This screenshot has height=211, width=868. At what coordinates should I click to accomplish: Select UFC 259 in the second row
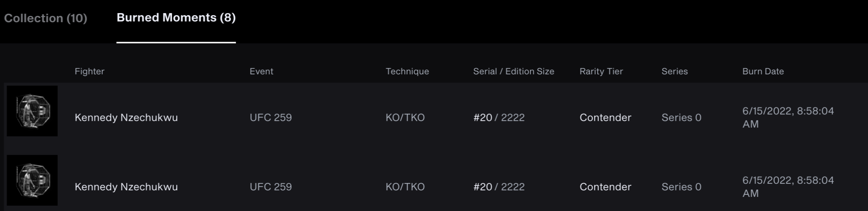(271, 187)
